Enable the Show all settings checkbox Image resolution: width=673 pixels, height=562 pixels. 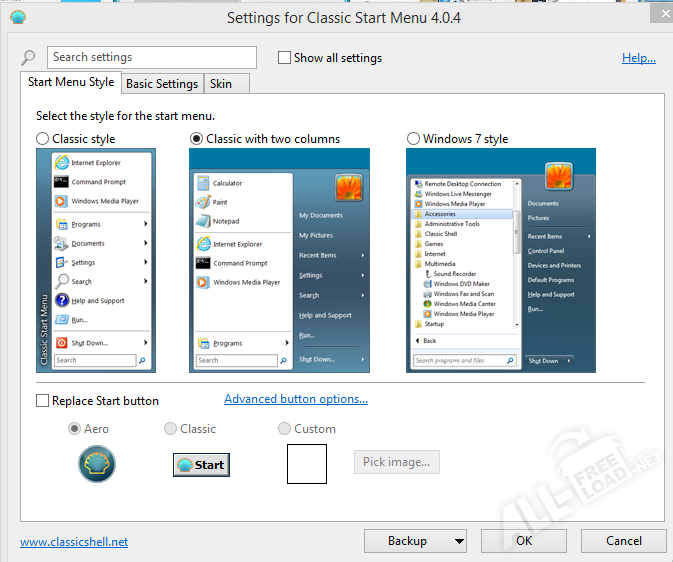[285, 58]
